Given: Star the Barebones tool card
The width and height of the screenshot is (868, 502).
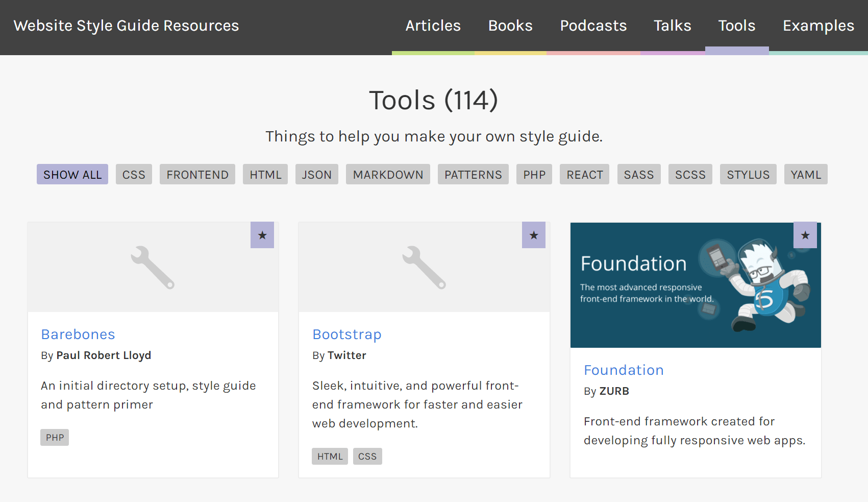Looking at the screenshot, I should coord(262,235).
